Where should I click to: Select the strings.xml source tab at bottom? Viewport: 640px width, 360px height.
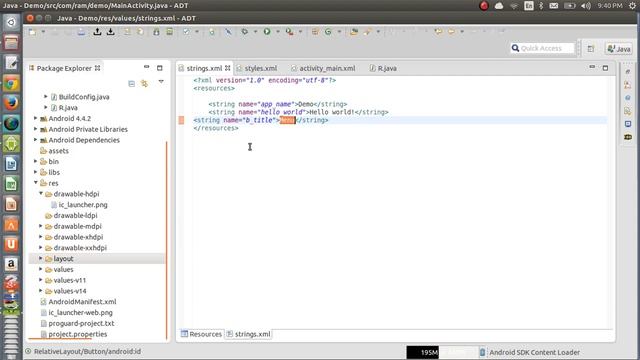[249, 334]
